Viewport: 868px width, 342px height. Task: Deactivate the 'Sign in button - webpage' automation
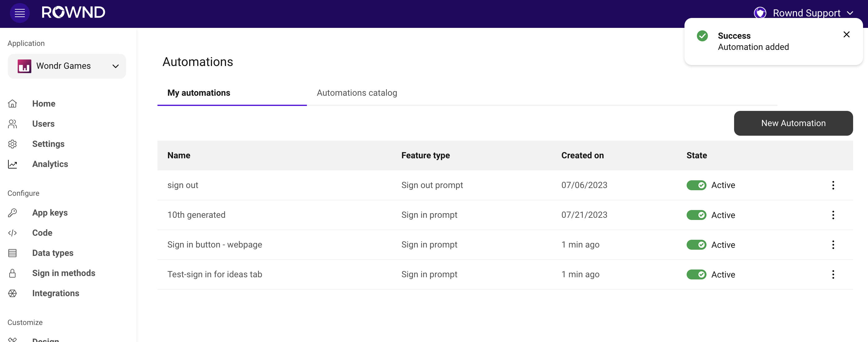696,245
